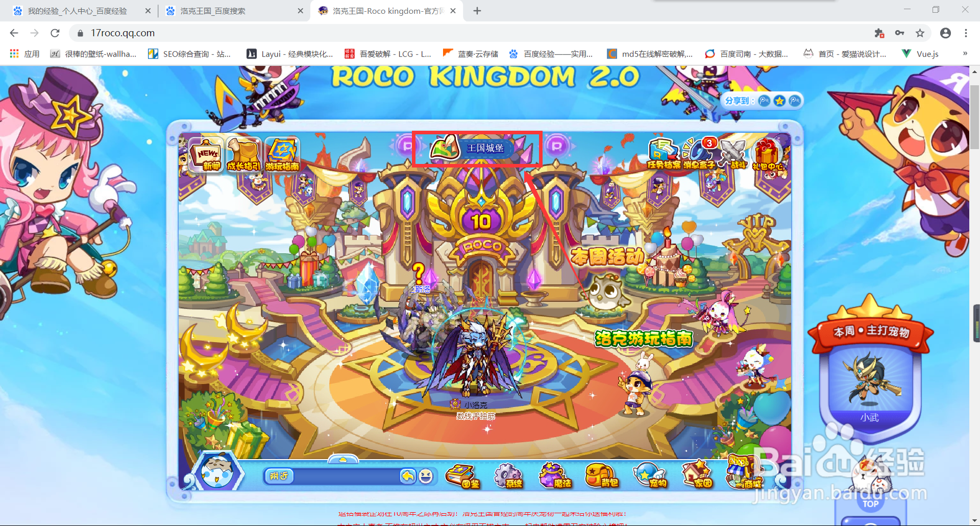Click the left purple R button beside 王国城堡
This screenshot has width=980, height=526.
(407, 147)
